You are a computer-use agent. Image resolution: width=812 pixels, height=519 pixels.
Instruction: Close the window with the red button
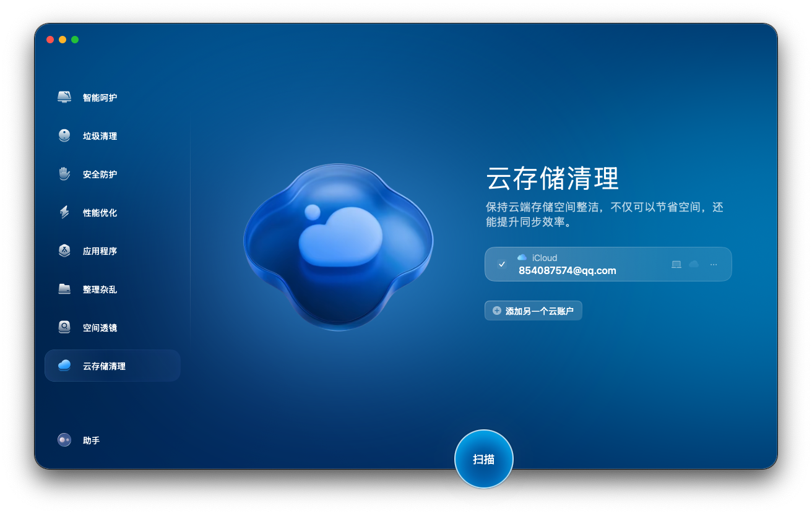50,40
